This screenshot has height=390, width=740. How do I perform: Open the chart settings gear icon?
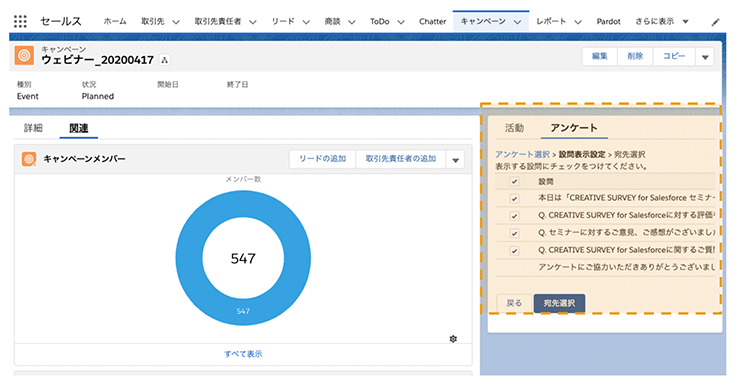(453, 339)
